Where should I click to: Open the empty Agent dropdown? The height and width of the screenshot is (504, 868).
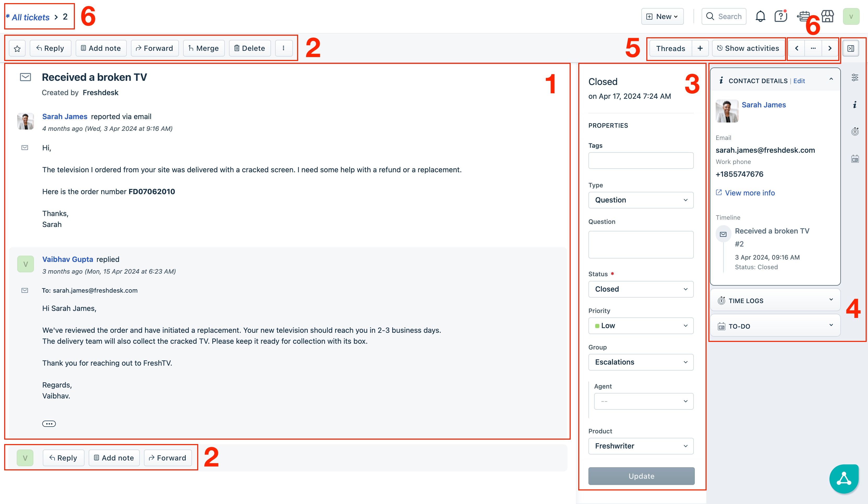click(x=643, y=401)
